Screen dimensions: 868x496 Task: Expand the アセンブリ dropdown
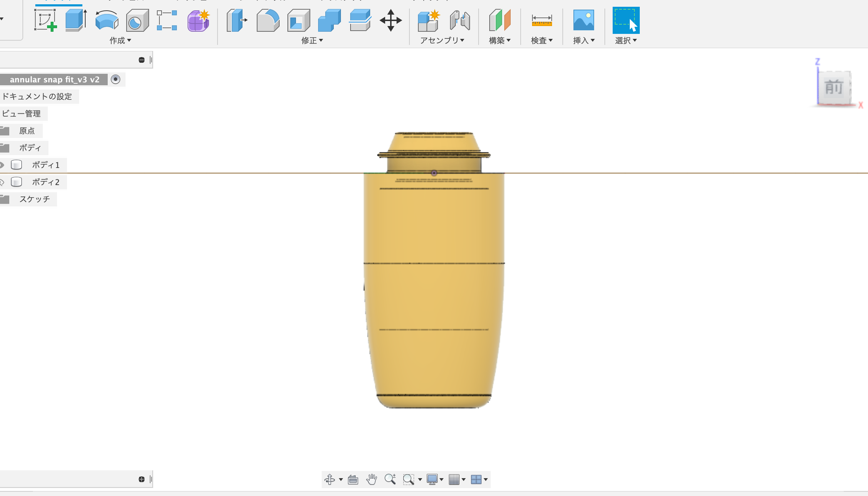(442, 41)
